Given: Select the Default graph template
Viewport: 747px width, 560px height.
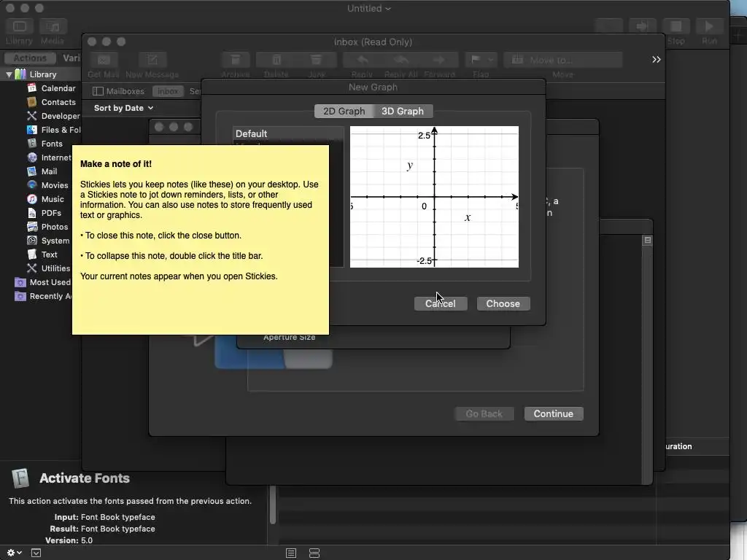Looking at the screenshot, I should click(288, 134).
